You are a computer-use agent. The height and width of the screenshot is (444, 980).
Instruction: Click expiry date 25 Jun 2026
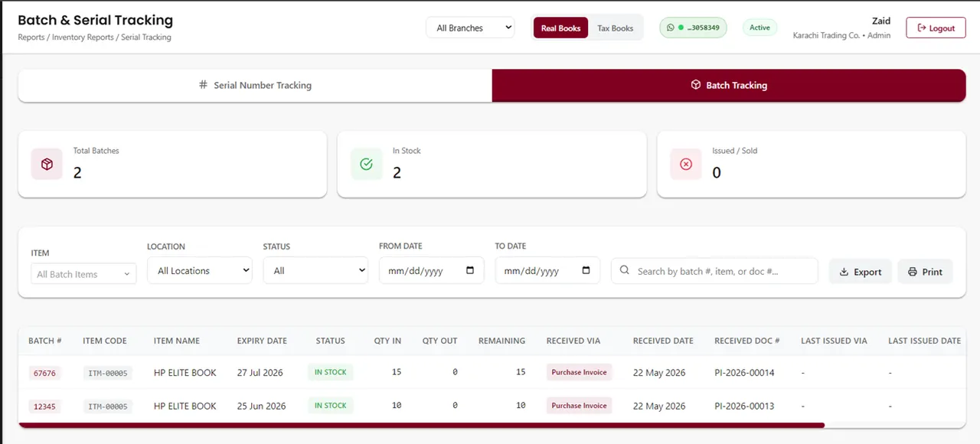point(262,406)
